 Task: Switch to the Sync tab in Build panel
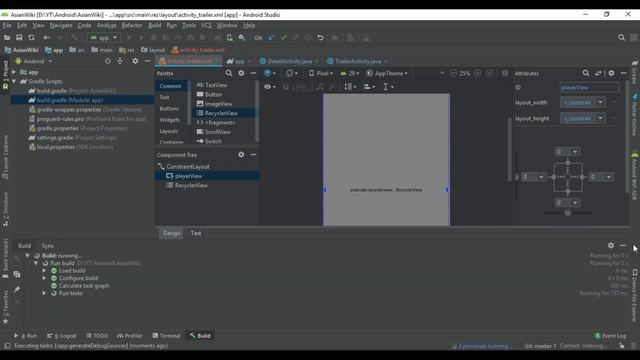(x=48, y=246)
